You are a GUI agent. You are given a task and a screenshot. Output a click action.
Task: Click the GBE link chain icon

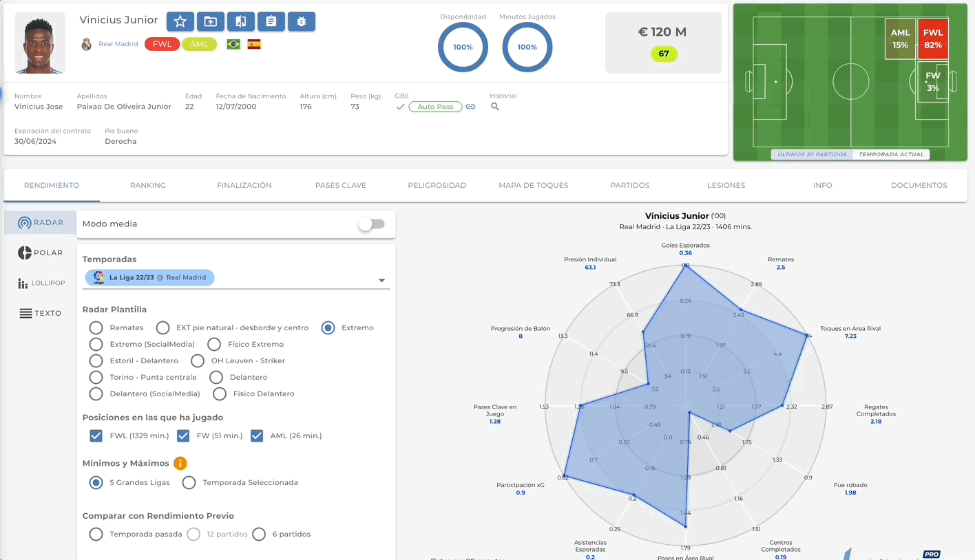470,107
